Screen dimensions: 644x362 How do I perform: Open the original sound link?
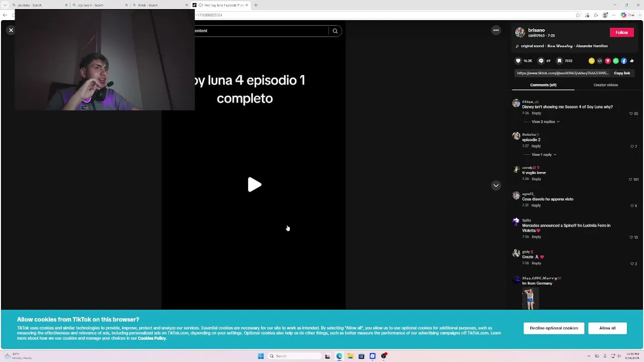pos(564,46)
